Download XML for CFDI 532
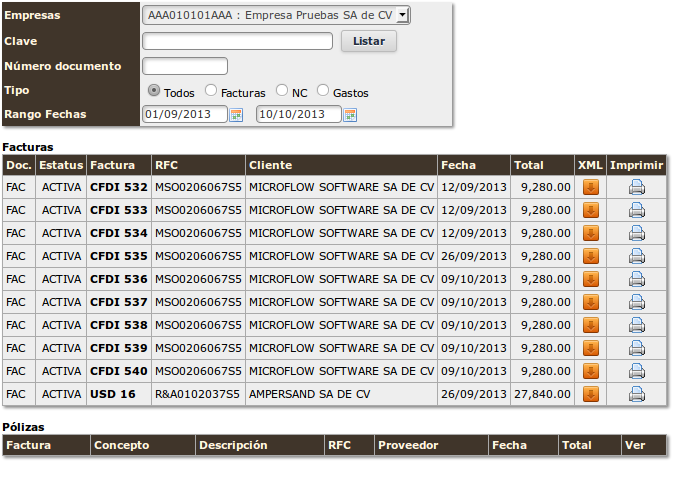This screenshot has width=673, height=483. point(591,187)
